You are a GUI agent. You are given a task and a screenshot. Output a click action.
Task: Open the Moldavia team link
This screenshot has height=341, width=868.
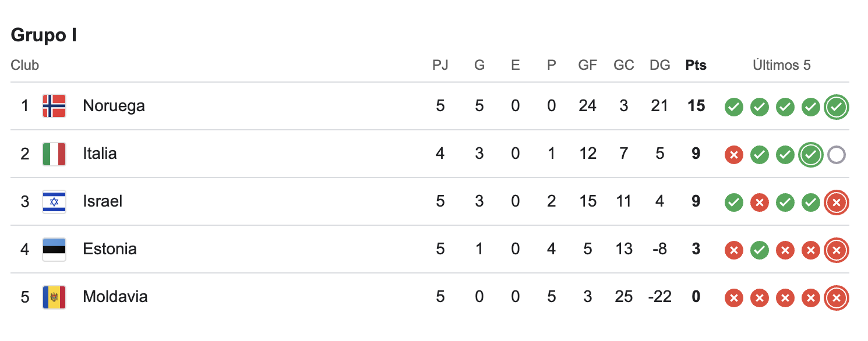pyautogui.click(x=115, y=297)
